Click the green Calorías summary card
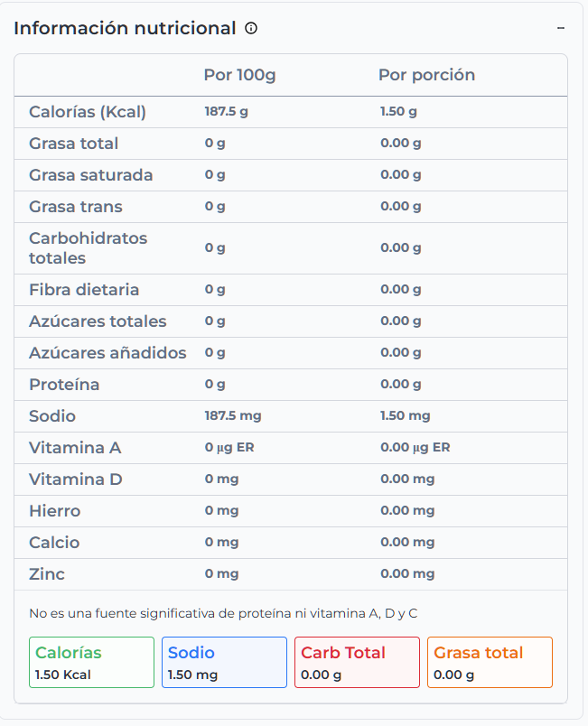This screenshot has width=588, height=726. point(91,663)
